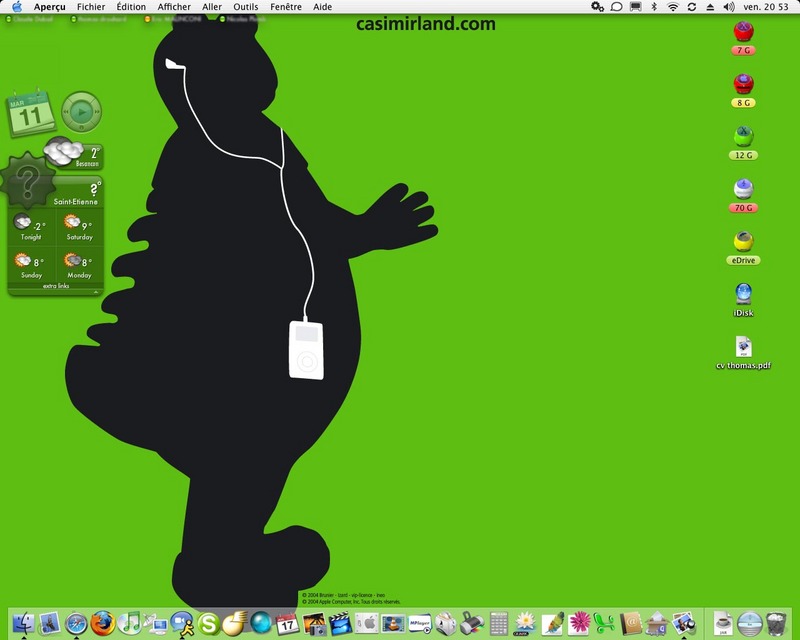
Task: Select the eDrive volume icon
Action: point(743,241)
